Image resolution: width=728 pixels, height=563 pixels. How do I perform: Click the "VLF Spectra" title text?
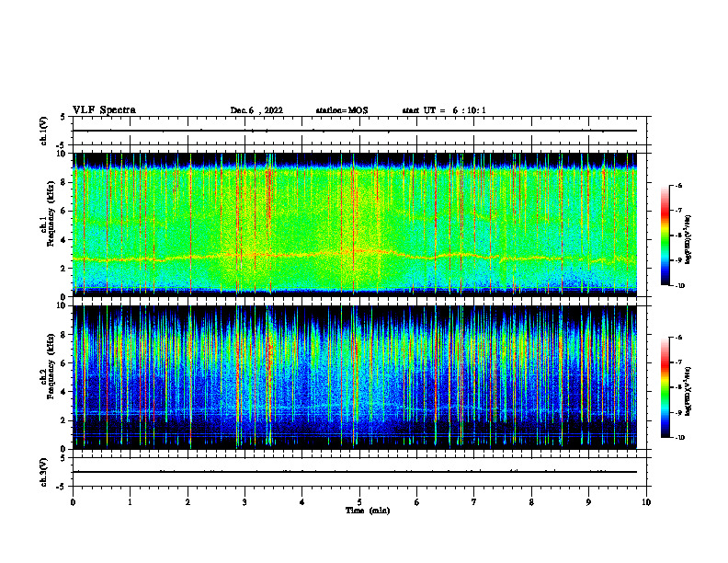tap(104, 110)
